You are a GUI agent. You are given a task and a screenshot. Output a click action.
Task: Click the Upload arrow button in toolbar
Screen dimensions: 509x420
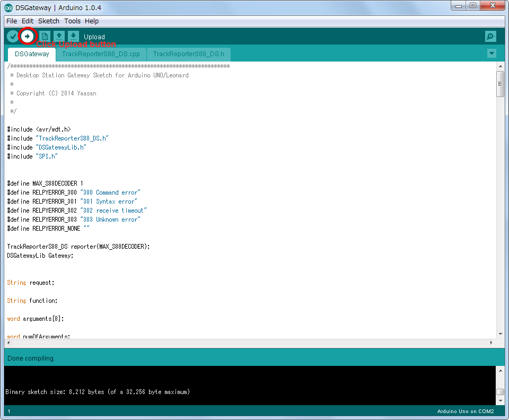(27, 37)
